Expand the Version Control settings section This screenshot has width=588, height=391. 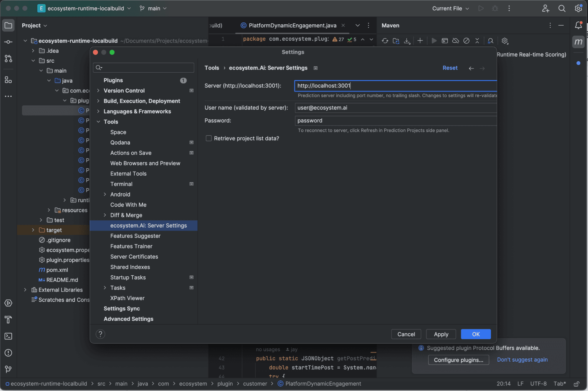pyautogui.click(x=99, y=91)
